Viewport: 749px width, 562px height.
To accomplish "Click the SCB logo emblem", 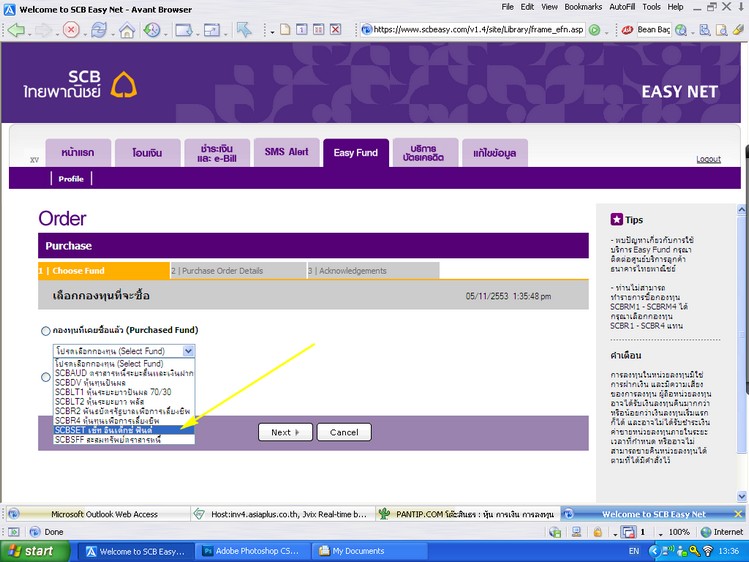I will [124, 85].
